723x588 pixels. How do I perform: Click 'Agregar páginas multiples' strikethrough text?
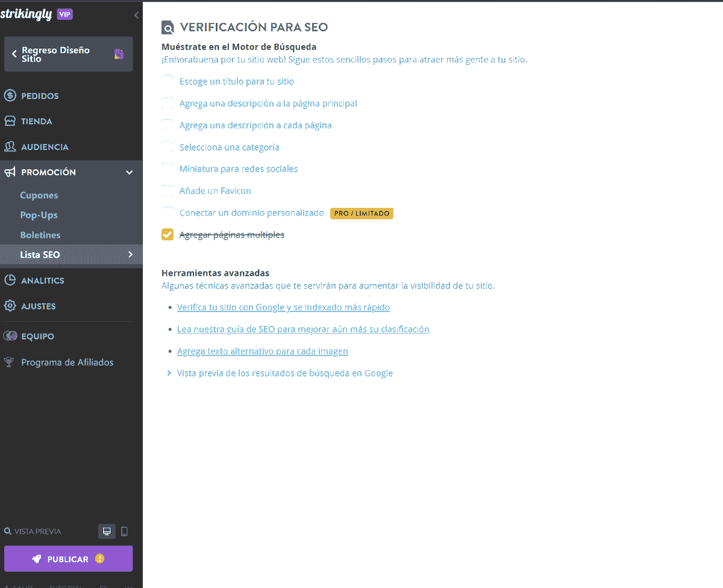point(232,234)
